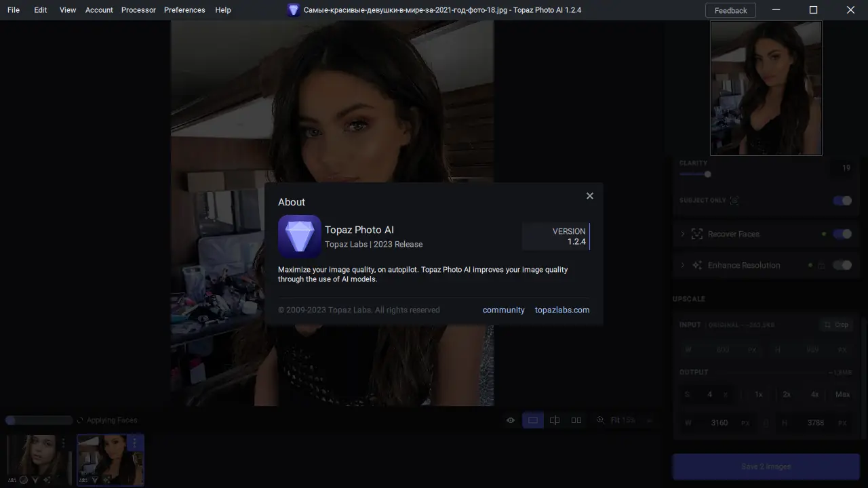Click the second thumbnail's sharpen triangle icon
Viewport: 868px width, 488px height.
coord(95,480)
